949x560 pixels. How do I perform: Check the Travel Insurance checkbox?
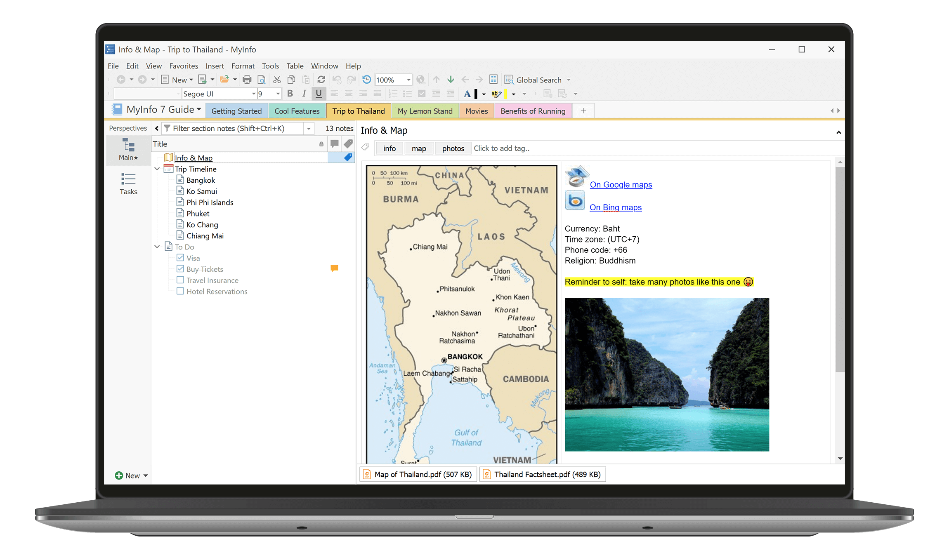(180, 280)
